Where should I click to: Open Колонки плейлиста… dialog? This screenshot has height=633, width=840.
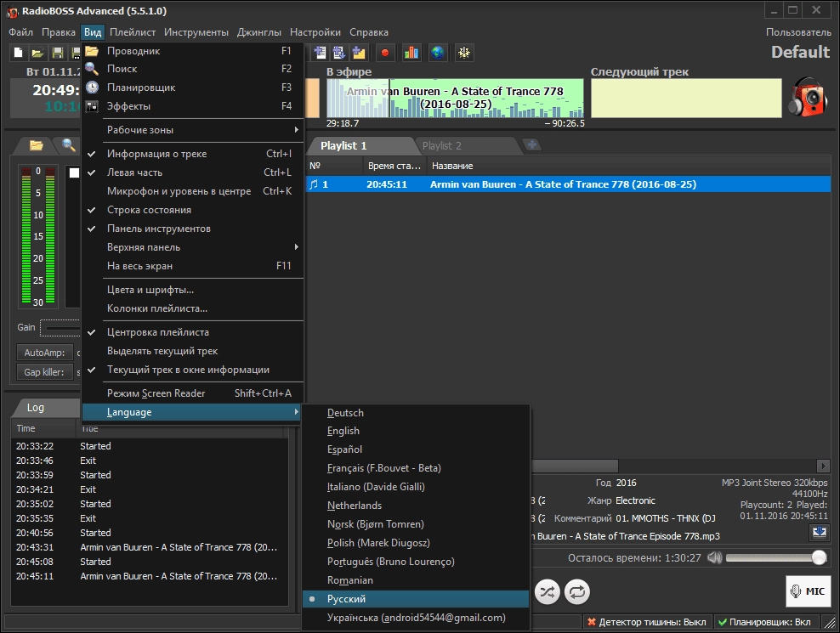[x=193, y=308]
